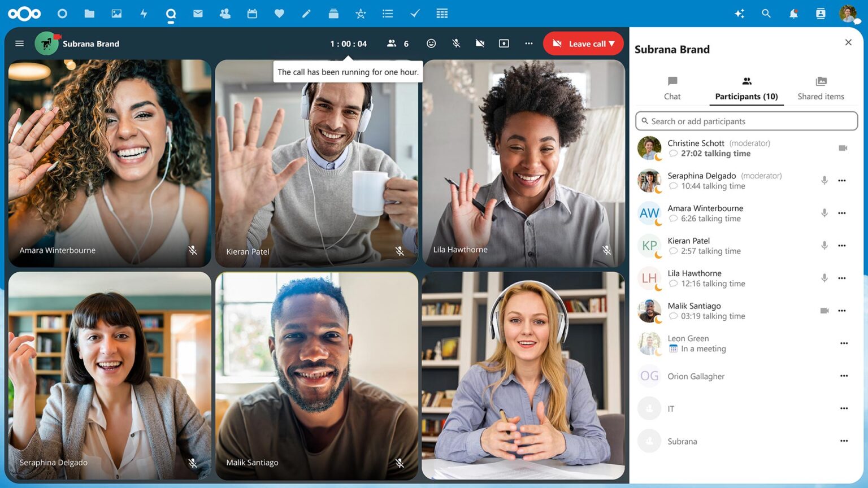
Task: Click the participant search field
Action: coord(746,121)
